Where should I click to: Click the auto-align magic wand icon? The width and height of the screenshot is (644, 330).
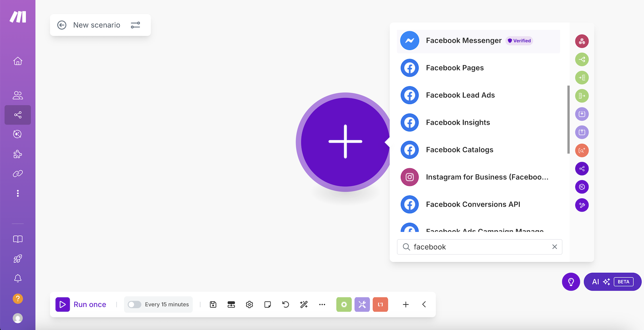(304, 305)
